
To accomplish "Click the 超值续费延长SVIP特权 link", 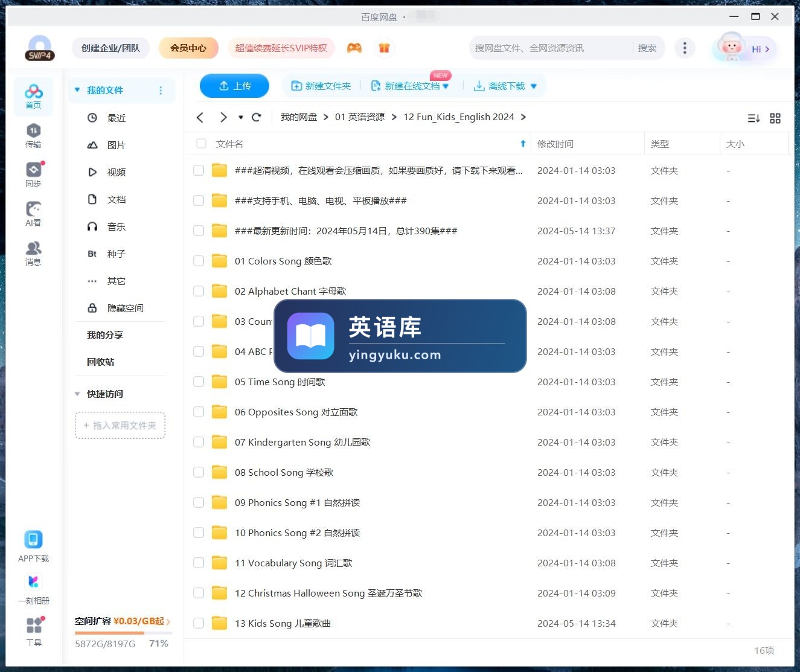I will click(281, 48).
